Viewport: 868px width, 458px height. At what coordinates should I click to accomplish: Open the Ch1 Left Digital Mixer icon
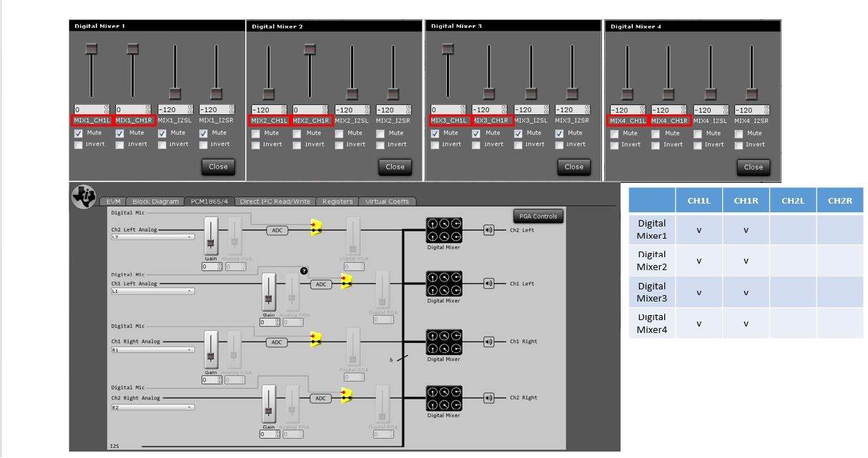point(443,284)
